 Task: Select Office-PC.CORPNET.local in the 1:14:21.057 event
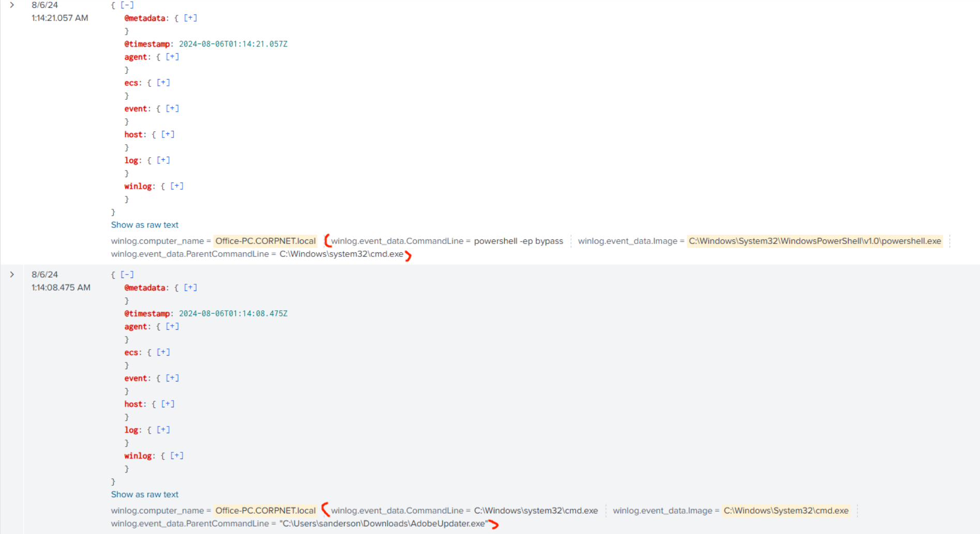(x=265, y=241)
